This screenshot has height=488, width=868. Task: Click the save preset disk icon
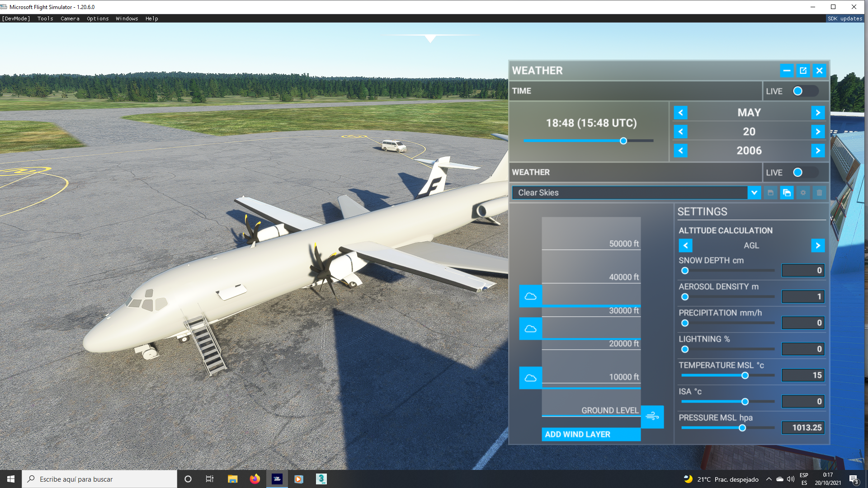770,193
